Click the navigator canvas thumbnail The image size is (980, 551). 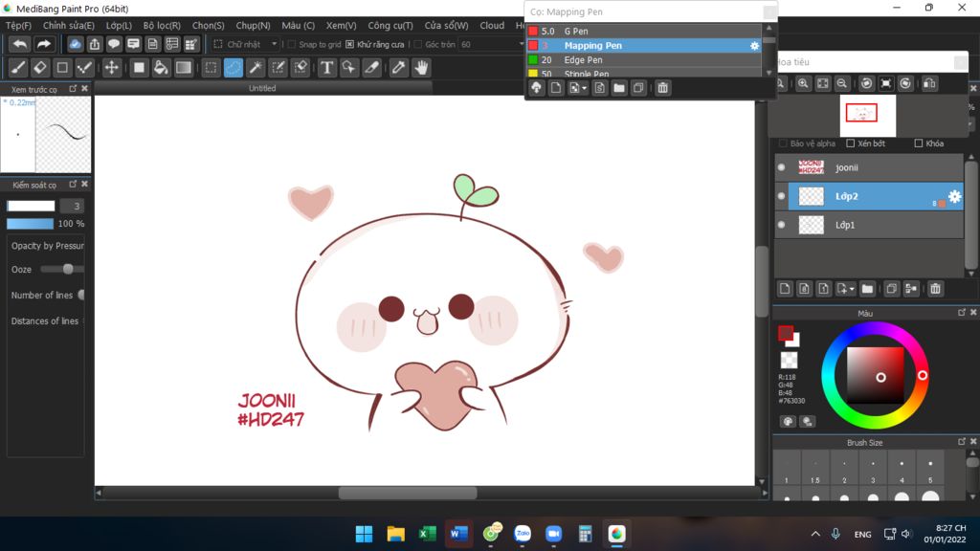pyautogui.click(x=867, y=116)
